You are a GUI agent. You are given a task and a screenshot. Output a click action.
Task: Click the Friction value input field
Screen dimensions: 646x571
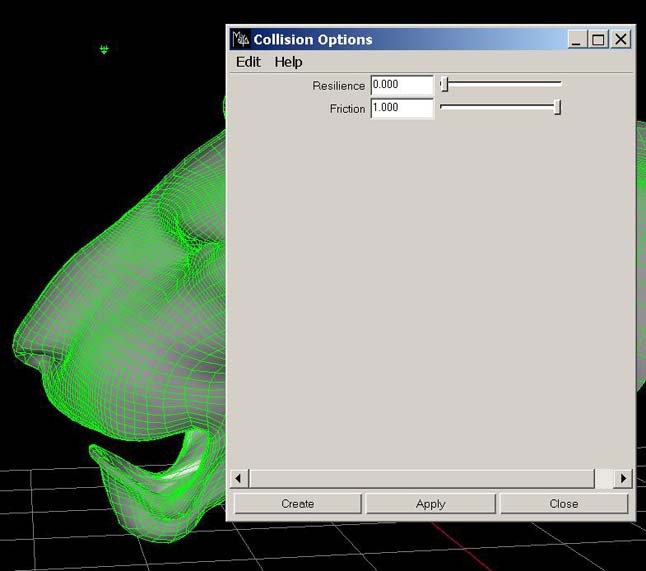401,108
